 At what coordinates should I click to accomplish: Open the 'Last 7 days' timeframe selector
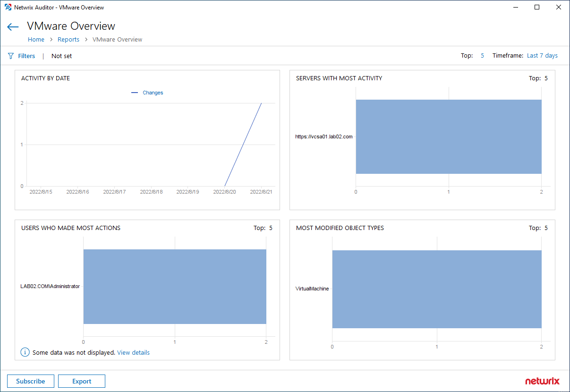tap(542, 56)
